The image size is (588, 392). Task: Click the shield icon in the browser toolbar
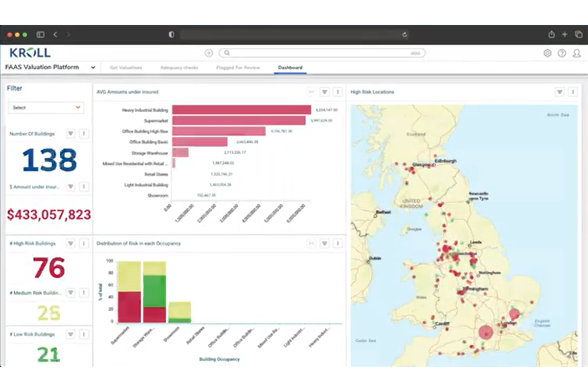171,35
